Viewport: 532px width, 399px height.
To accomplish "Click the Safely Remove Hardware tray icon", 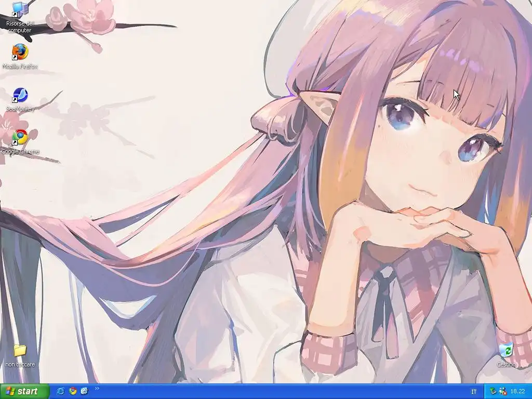I will [494, 392].
